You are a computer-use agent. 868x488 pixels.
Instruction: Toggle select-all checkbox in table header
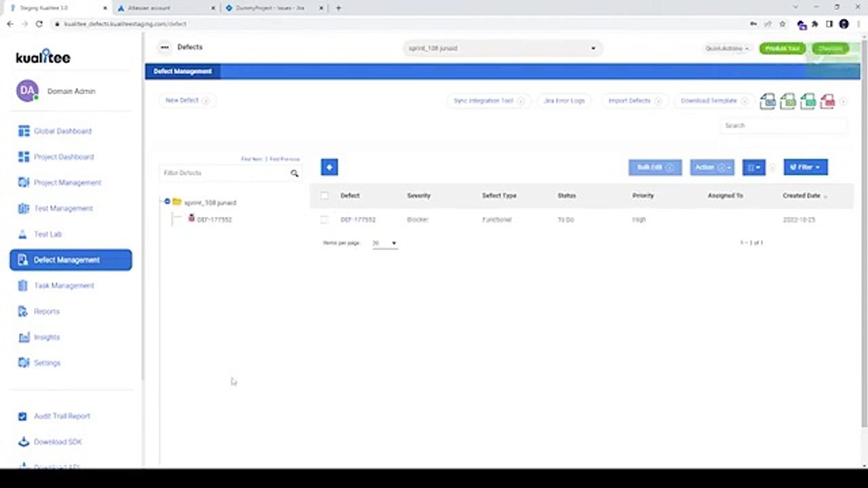tap(324, 196)
